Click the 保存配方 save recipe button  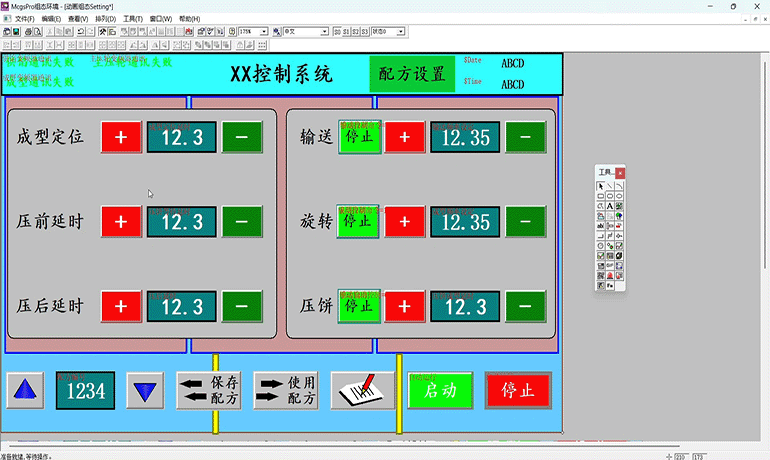(x=210, y=390)
